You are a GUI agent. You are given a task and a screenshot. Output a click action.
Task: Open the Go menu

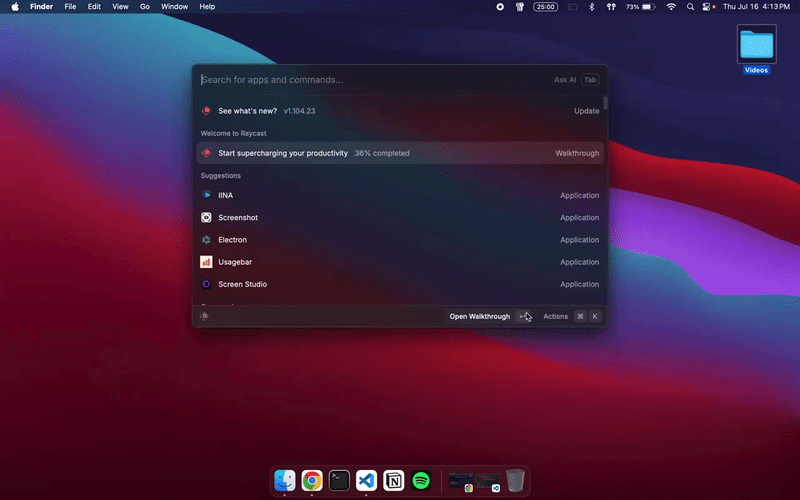click(x=145, y=7)
